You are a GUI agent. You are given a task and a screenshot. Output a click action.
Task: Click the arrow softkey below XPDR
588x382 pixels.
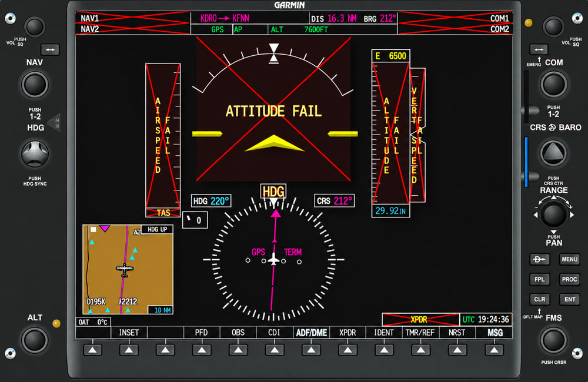click(x=348, y=350)
